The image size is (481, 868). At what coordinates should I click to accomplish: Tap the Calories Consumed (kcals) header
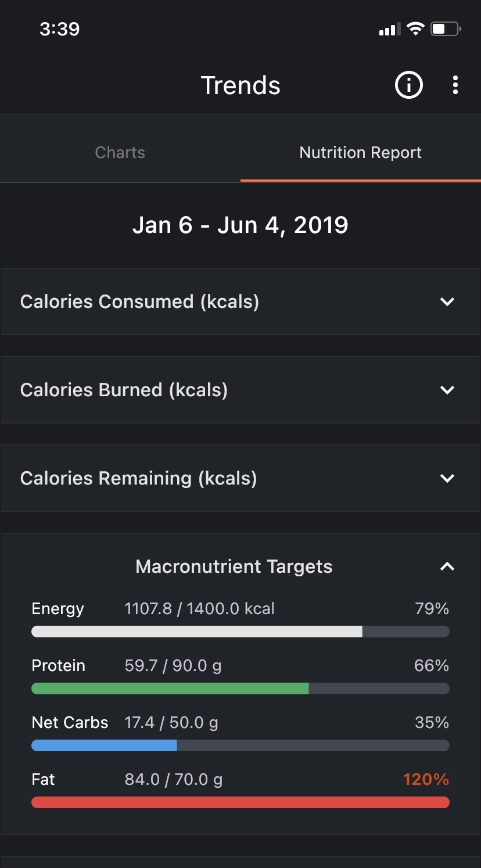point(139,302)
